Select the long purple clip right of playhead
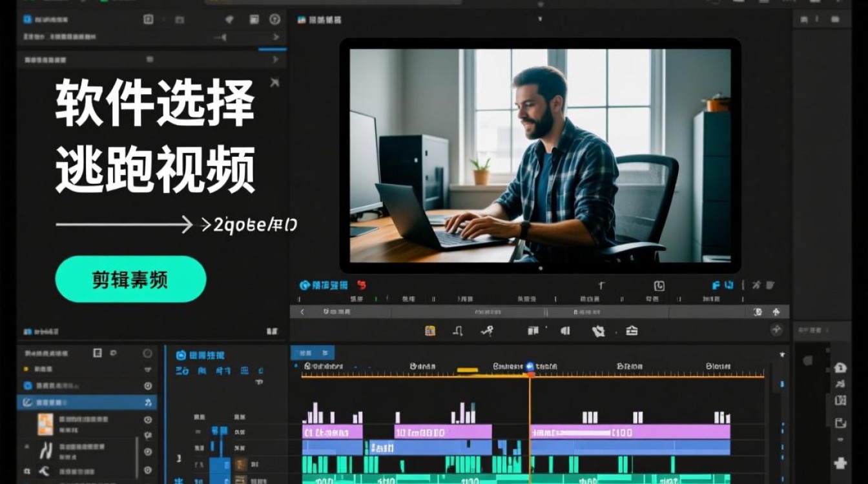868x484 pixels. point(630,432)
